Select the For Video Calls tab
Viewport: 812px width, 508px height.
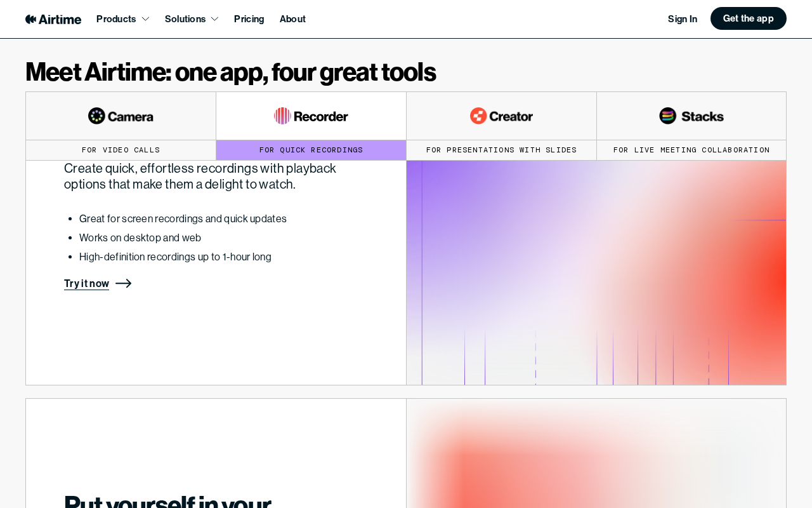coord(121,150)
